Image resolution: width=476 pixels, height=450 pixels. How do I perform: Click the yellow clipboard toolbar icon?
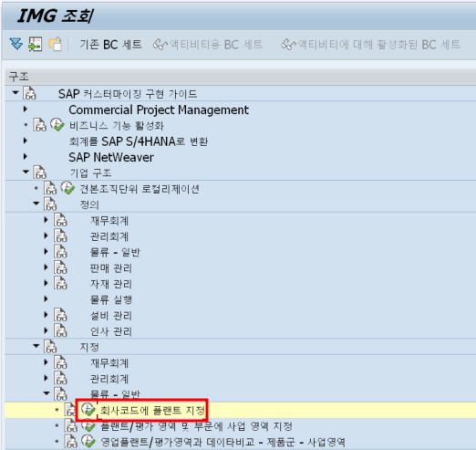pos(56,44)
